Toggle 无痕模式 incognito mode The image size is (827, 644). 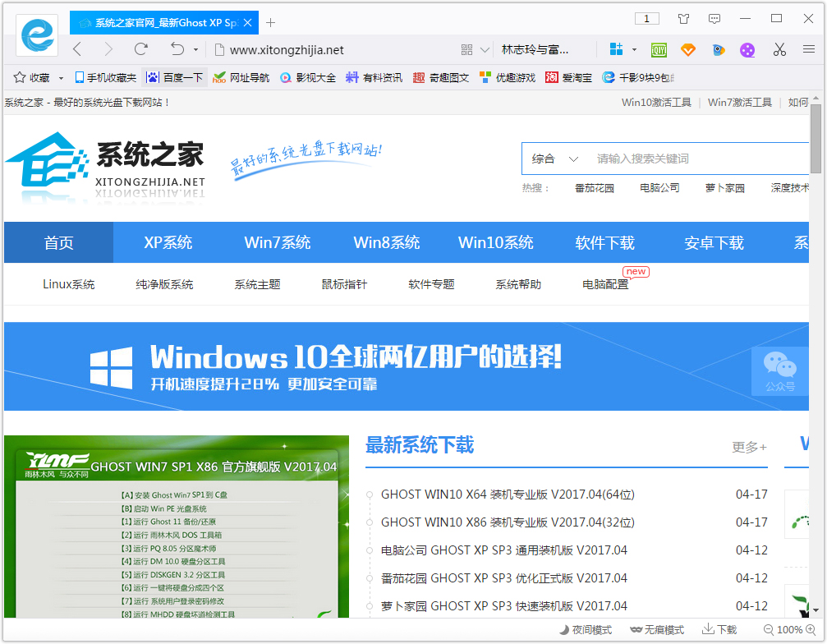click(657, 630)
